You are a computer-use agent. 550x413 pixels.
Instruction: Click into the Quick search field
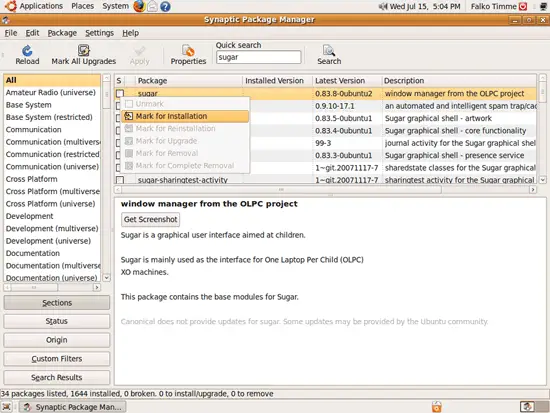[258, 57]
